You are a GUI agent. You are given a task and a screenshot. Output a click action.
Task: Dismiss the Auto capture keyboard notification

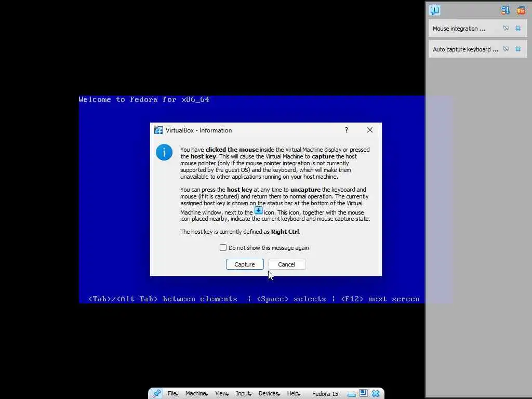(518, 49)
